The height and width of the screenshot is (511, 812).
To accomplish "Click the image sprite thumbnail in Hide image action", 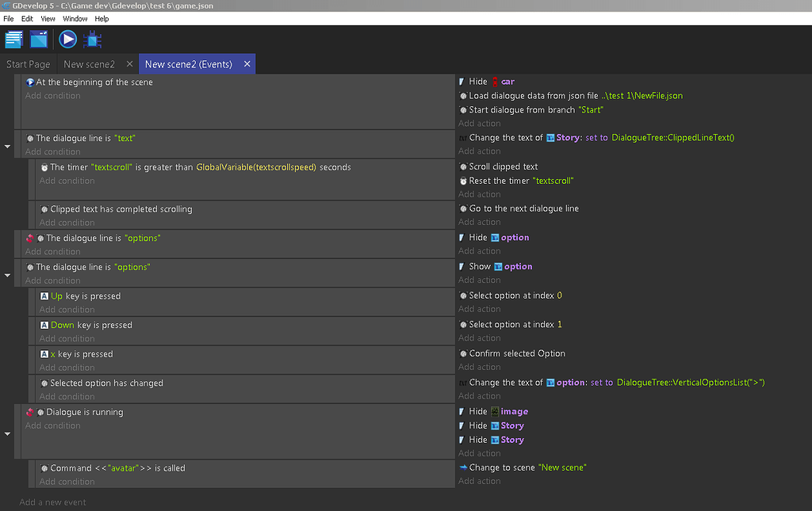I will (x=495, y=410).
